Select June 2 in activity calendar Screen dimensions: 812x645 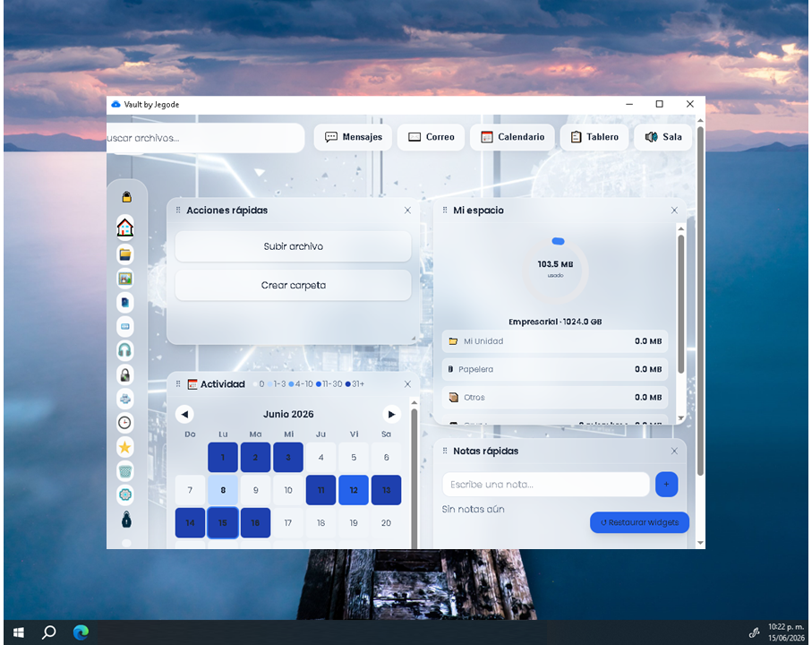tap(255, 458)
